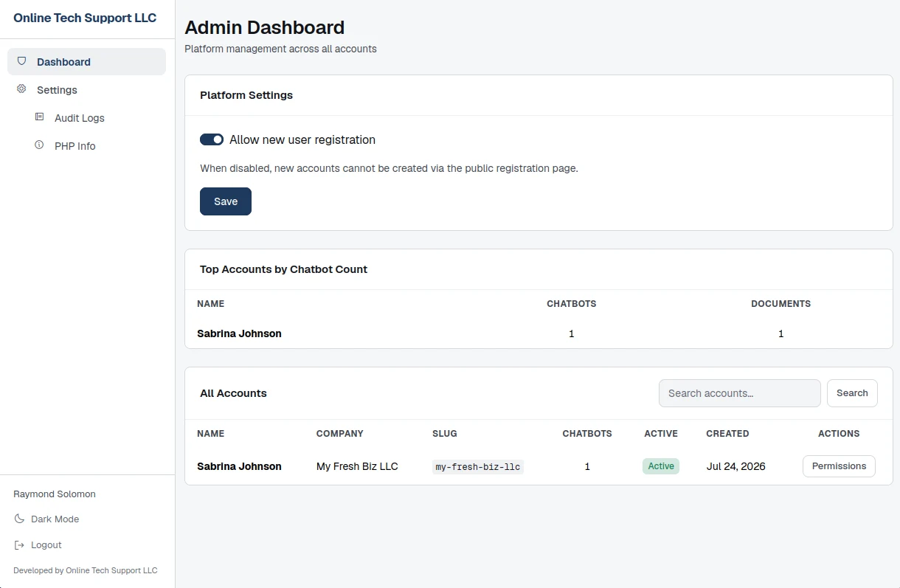
Task: Save the platform settings
Action: [226, 201]
